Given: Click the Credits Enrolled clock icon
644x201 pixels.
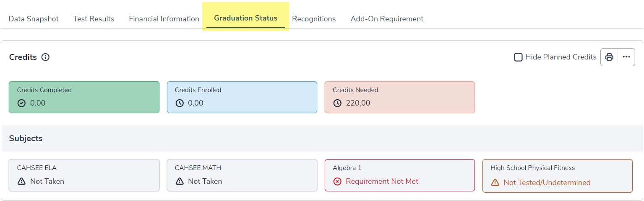Looking at the screenshot, I should tap(180, 103).
